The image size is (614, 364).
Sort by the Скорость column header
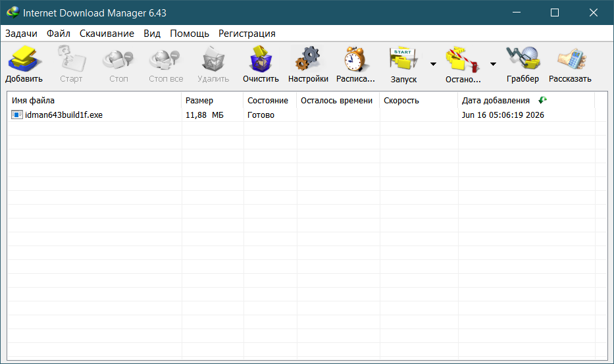tap(419, 100)
